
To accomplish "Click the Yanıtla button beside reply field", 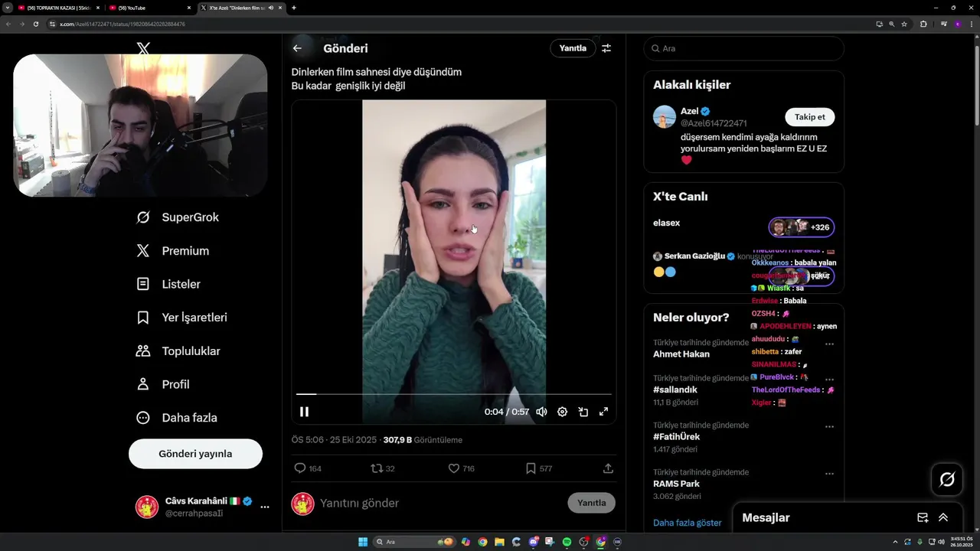I will (591, 503).
